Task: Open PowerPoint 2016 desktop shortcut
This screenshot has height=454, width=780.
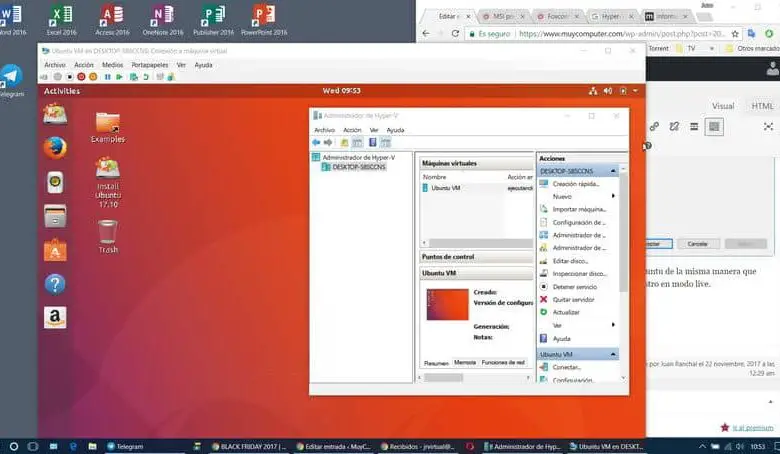Action: pyautogui.click(x=264, y=20)
